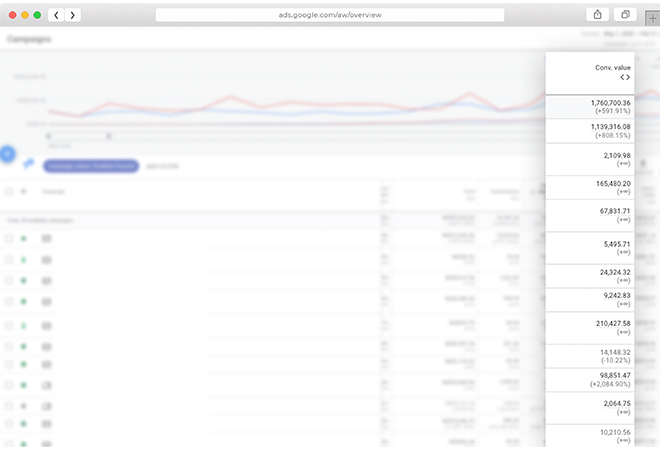This screenshot has height=450, width=660.
Task: Open the Safari share menu
Action: tap(597, 15)
